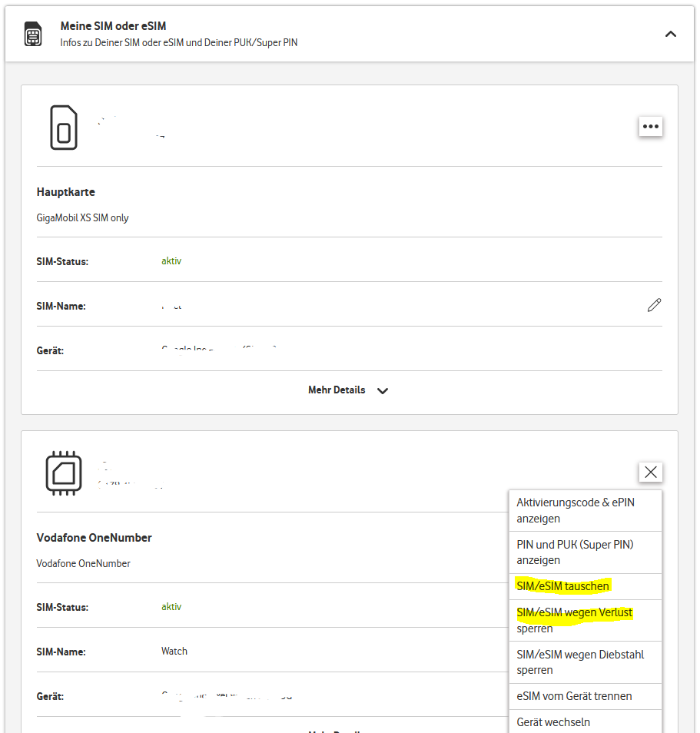Collapse the Meine SIM oder eSIM section
The image size is (700, 733).
(x=670, y=34)
